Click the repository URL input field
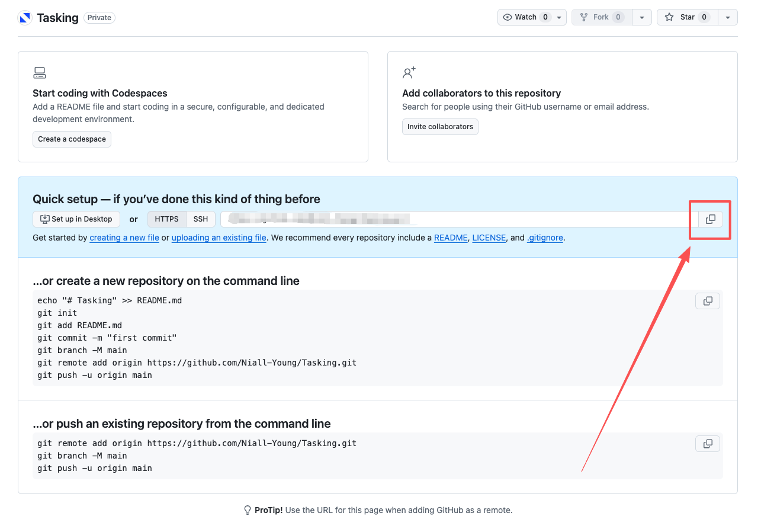 click(x=460, y=219)
